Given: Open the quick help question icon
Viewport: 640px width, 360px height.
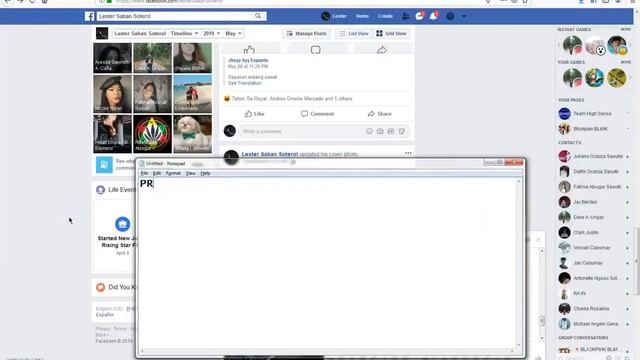Looking at the screenshot, I should click(x=450, y=16).
